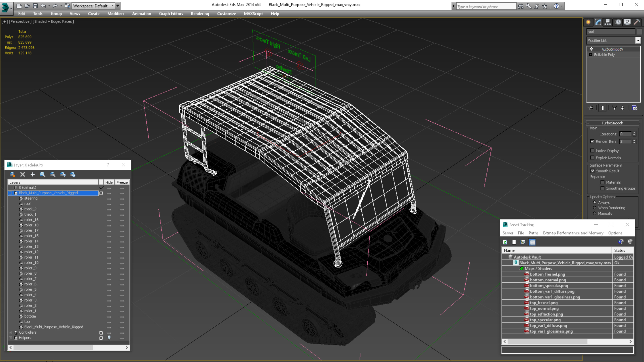644x362 pixels.
Task: Open the Modify command panel tab
Action: point(598,22)
